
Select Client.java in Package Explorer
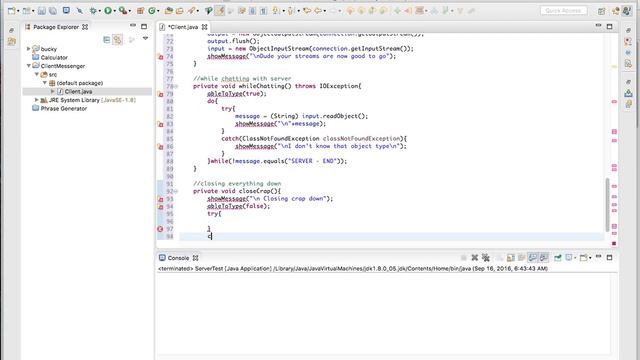point(78,91)
